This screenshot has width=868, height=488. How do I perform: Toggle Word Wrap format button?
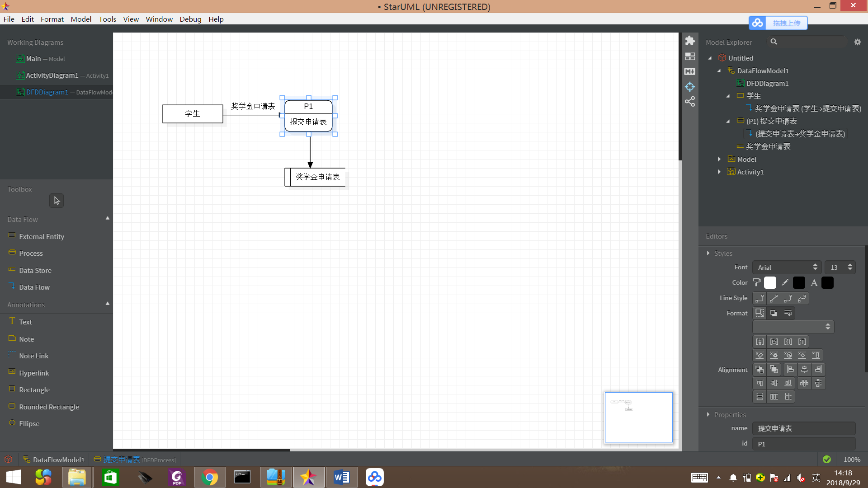[x=788, y=313]
